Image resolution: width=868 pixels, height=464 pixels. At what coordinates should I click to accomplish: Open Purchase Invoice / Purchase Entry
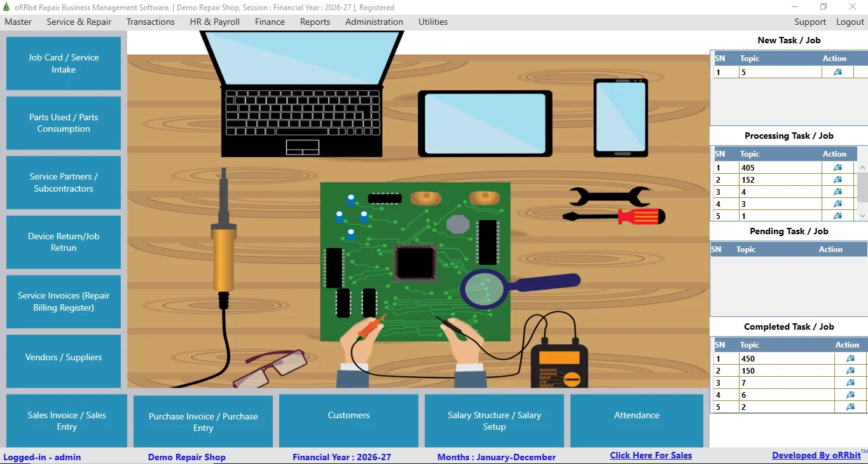tap(203, 422)
